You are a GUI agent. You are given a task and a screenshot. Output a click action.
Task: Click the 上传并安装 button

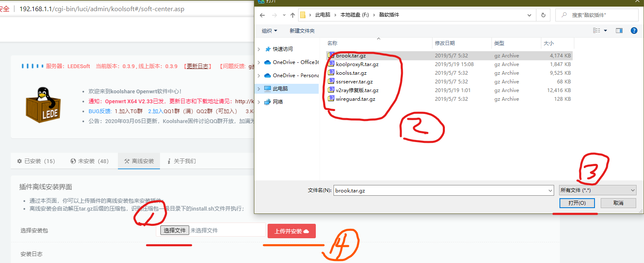[x=291, y=231]
